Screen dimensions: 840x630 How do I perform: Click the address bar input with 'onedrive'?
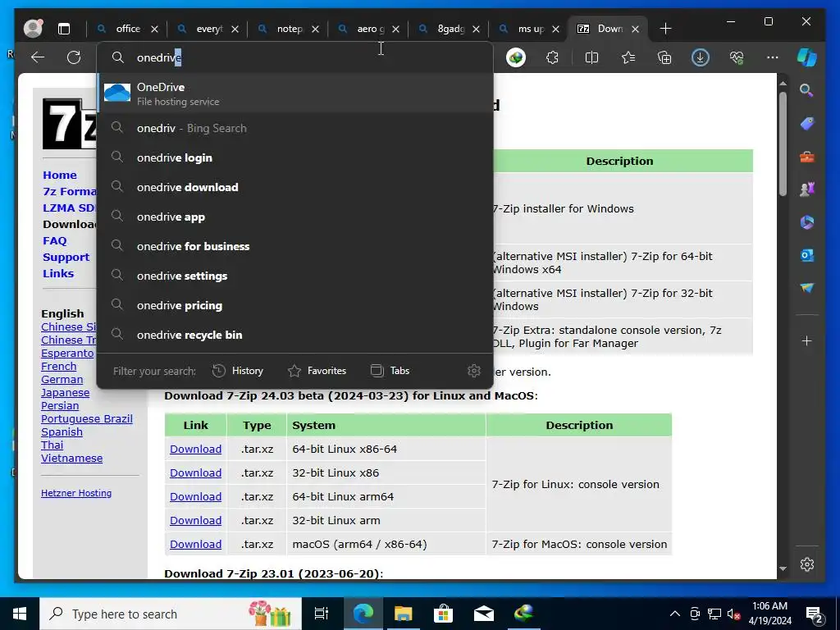[x=295, y=57]
